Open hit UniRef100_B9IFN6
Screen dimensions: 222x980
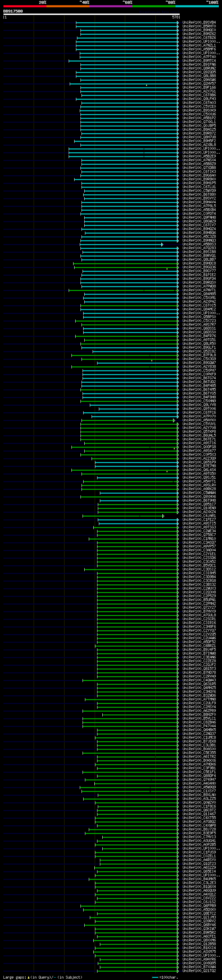[x=199, y=65]
